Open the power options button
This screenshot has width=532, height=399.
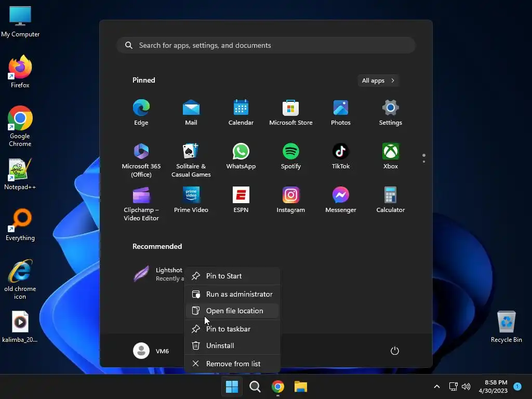(395, 351)
